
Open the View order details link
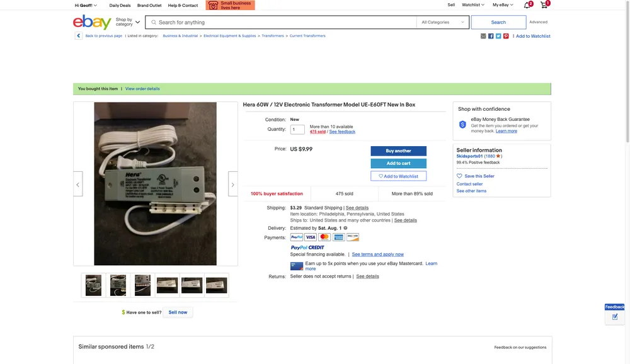142,89
